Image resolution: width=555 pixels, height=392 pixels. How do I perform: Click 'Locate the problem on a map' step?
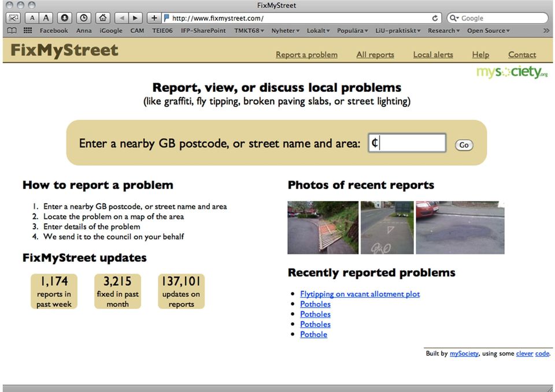pyautogui.click(x=114, y=216)
